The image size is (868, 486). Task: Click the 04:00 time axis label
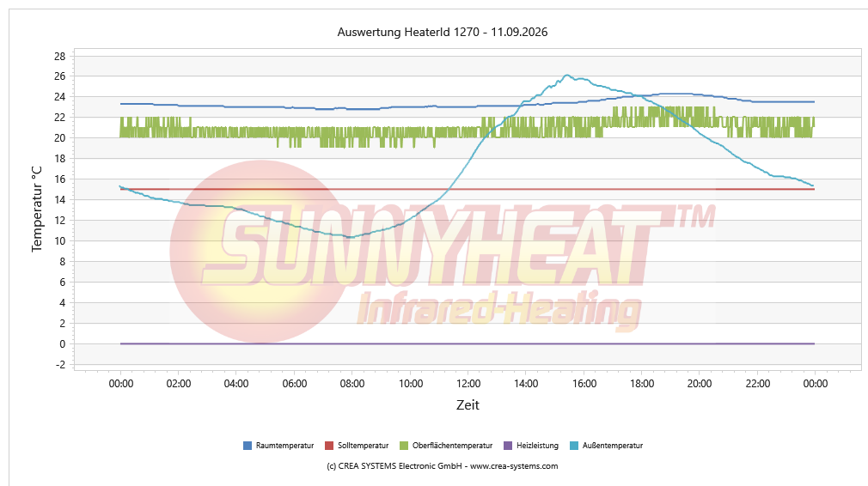tap(236, 384)
